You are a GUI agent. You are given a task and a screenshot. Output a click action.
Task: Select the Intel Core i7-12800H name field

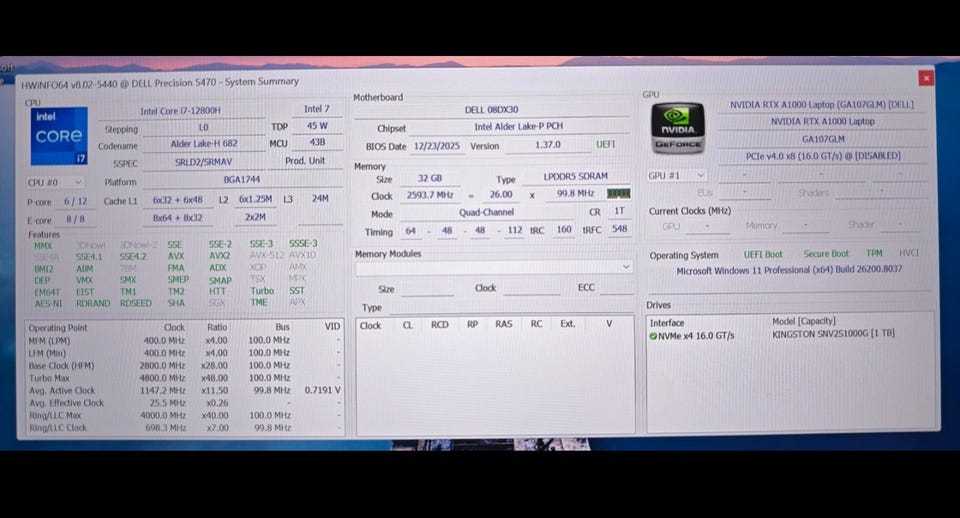pos(181,111)
